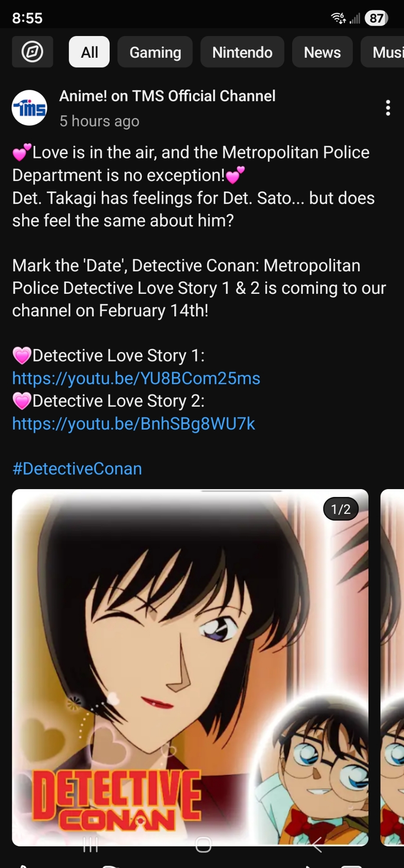The image size is (404, 868).
Task: Select the All filter chip
Action: pos(89,52)
